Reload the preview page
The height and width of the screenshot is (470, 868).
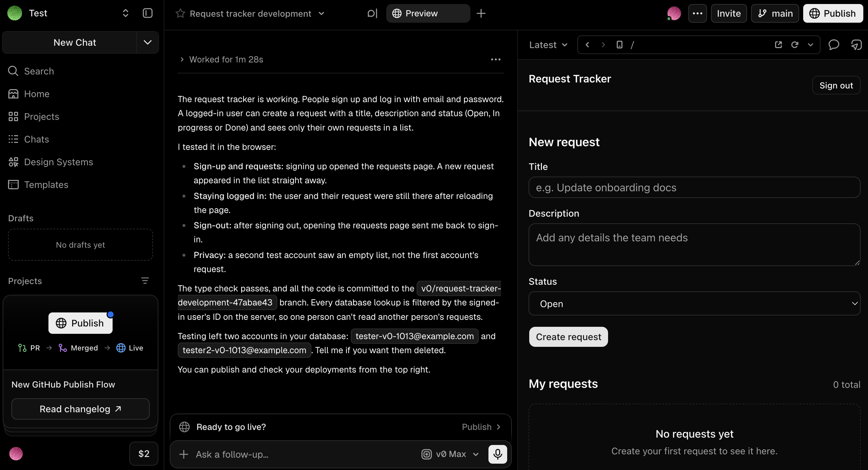[794, 45]
